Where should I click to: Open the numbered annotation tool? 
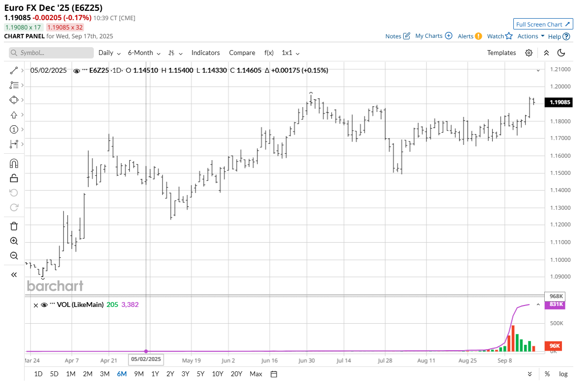tap(14, 129)
